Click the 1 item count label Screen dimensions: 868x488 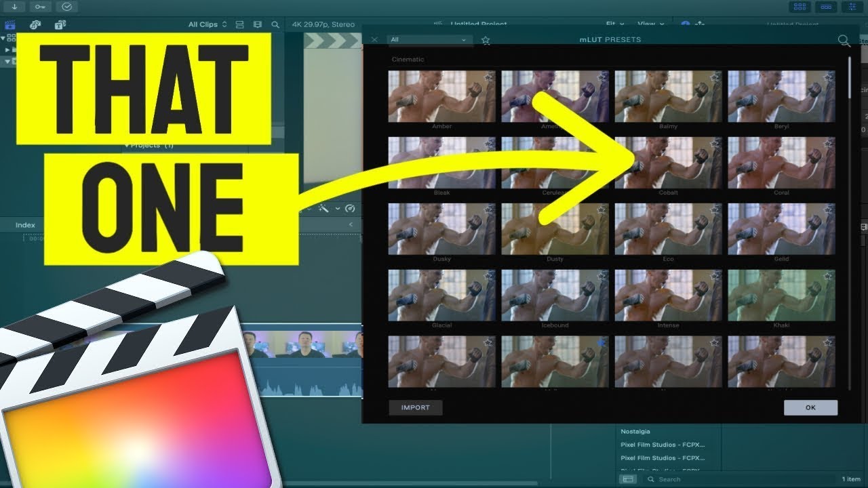tap(851, 479)
